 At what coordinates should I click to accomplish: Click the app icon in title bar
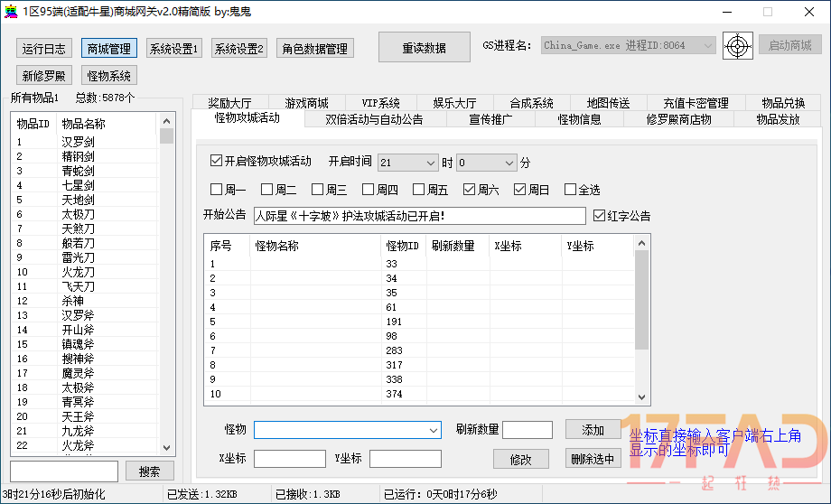[x=12, y=12]
